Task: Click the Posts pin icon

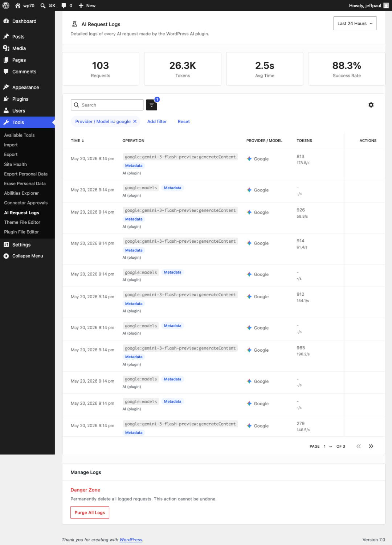Action: pos(6,36)
